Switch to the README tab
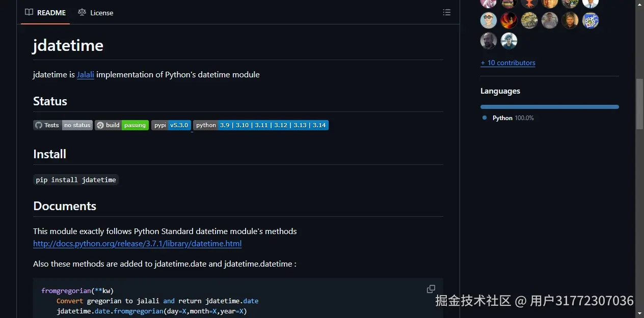 click(x=45, y=12)
